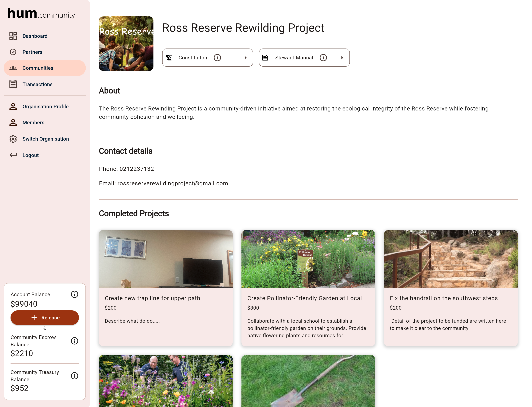Click the Partners badge icon
Screen dimensions: 532x407
13,52
